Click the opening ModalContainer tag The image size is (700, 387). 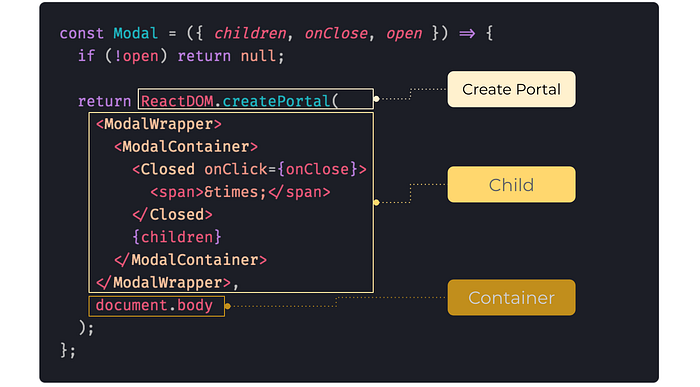[x=186, y=147]
